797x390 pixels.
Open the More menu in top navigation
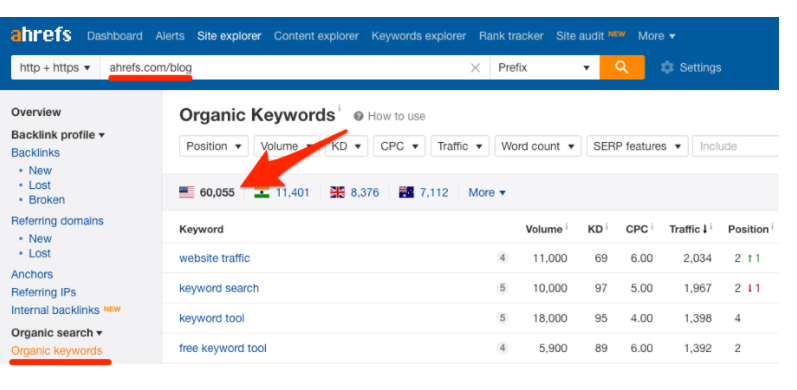coord(657,36)
